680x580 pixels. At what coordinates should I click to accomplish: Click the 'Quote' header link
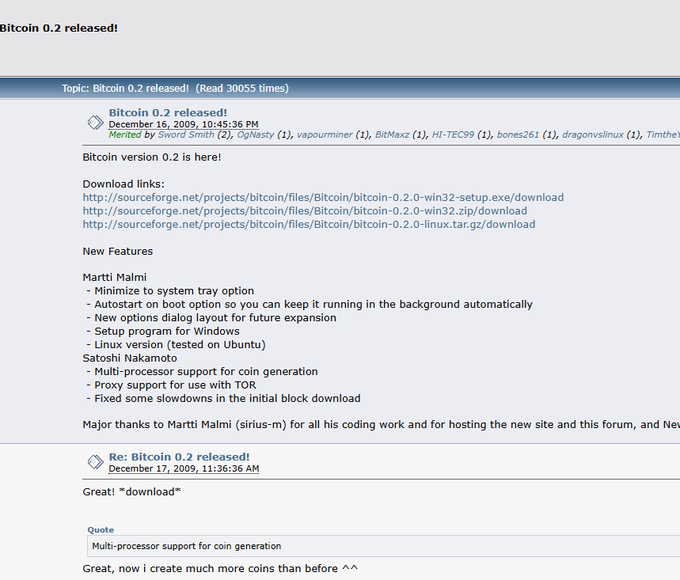pyautogui.click(x=101, y=530)
